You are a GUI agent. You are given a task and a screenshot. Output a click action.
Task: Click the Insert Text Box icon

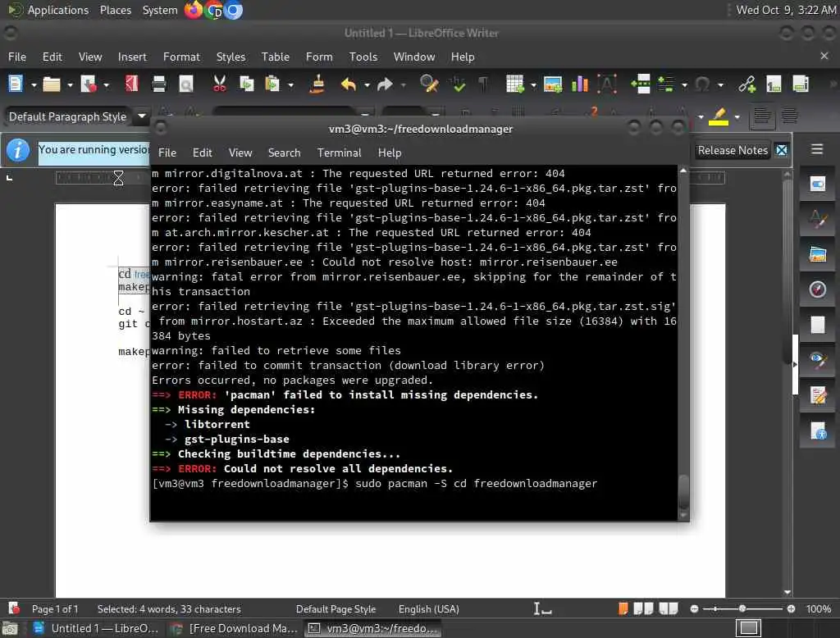607,84
